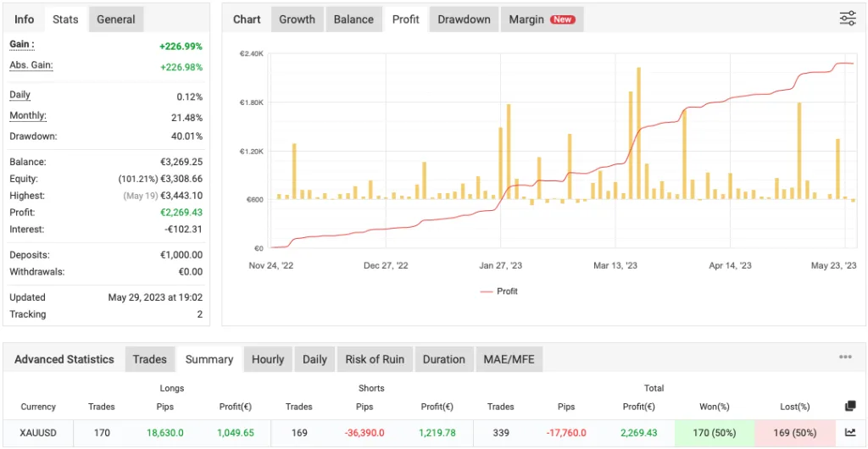Click the Monthly label link
Viewport: 868px width, 449px height.
tap(28, 116)
